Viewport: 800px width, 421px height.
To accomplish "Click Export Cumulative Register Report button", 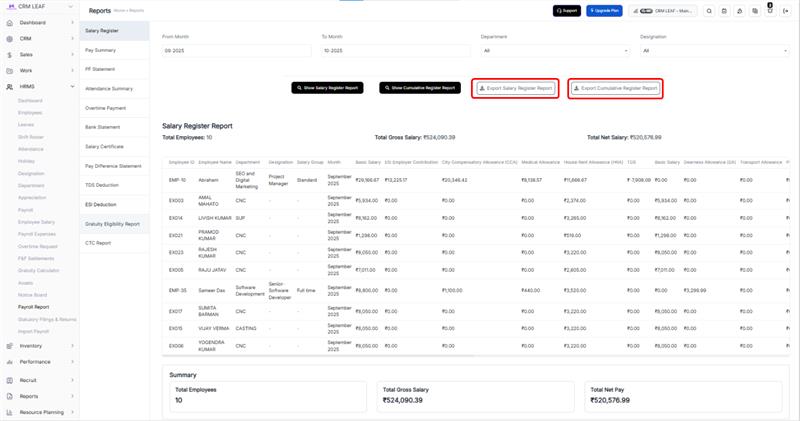I will point(615,88).
